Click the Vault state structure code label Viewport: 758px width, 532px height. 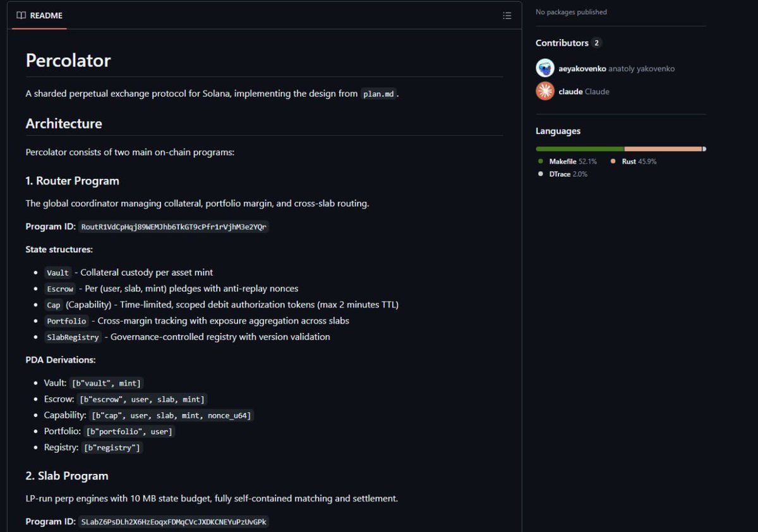57,273
